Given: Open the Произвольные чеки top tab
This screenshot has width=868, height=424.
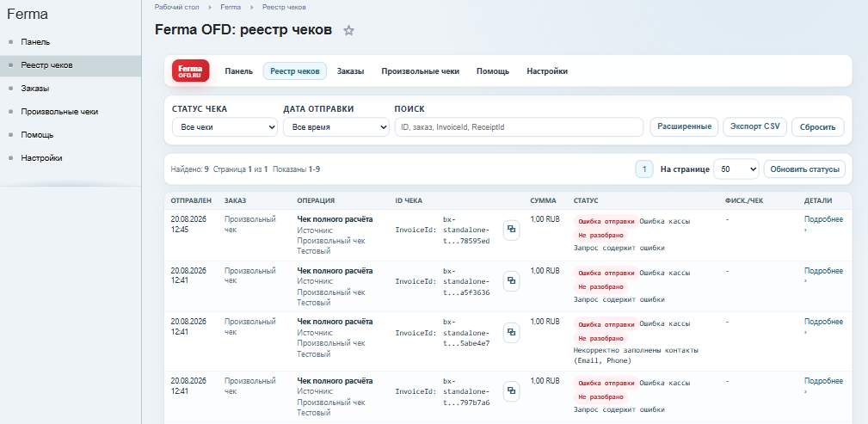Looking at the screenshot, I should coord(420,71).
